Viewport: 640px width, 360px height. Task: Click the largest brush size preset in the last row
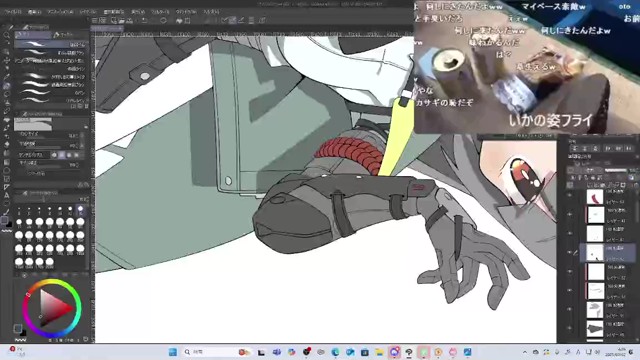(50, 262)
